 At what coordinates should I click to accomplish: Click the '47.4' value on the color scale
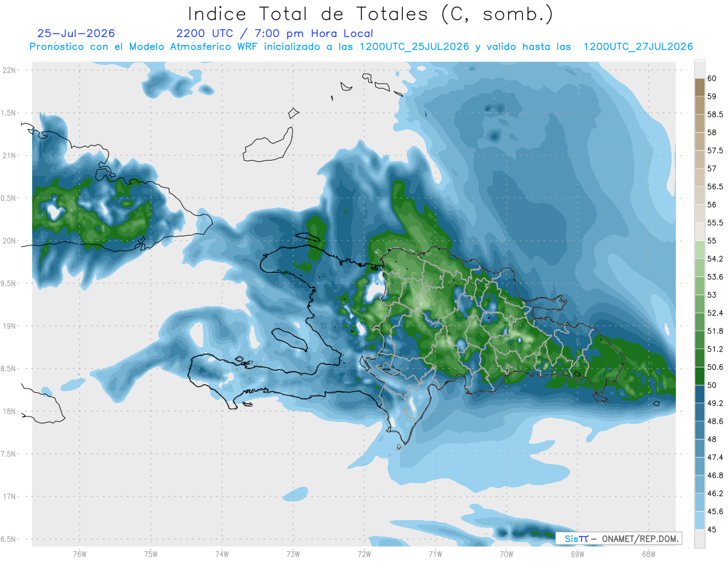pyautogui.click(x=716, y=458)
